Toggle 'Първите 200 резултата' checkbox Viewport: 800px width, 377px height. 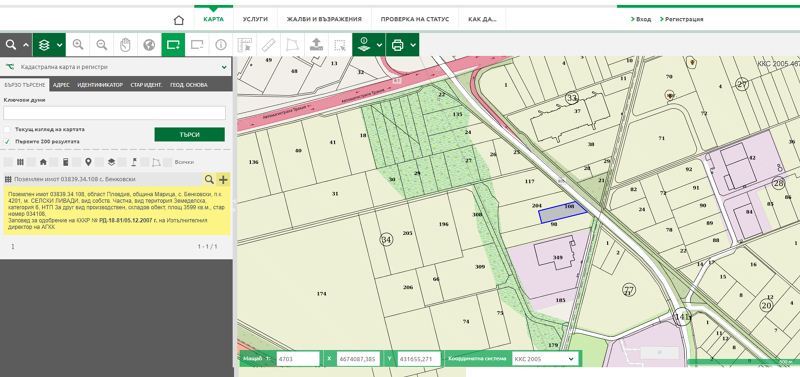7,141
